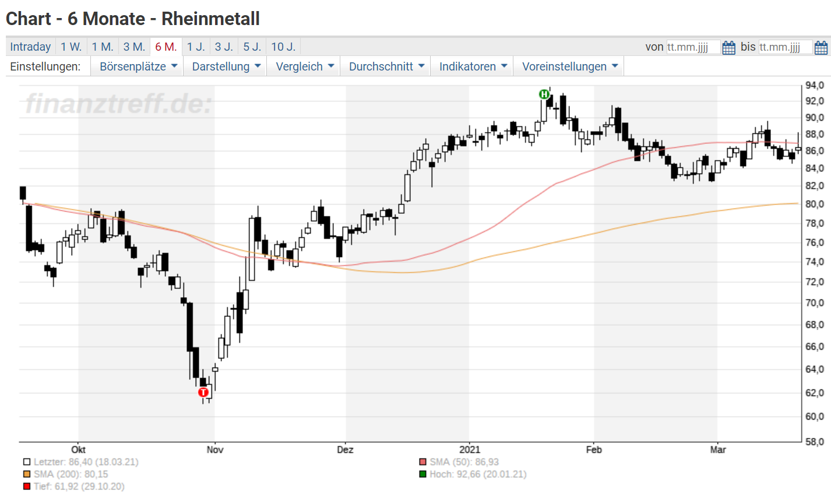Click 'Hoch: 92,66 (20.01.21)' legend text
This screenshot has width=831, height=504.
pos(478,474)
